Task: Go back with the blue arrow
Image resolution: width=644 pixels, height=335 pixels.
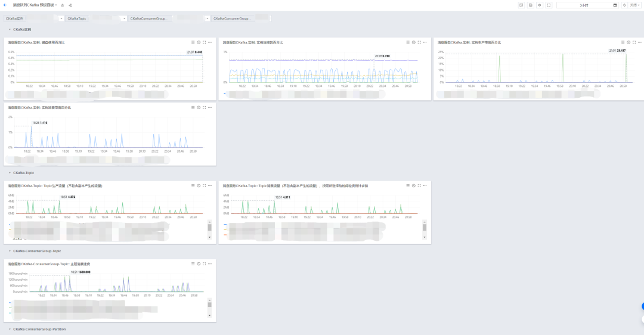Action: (x=5, y=5)
